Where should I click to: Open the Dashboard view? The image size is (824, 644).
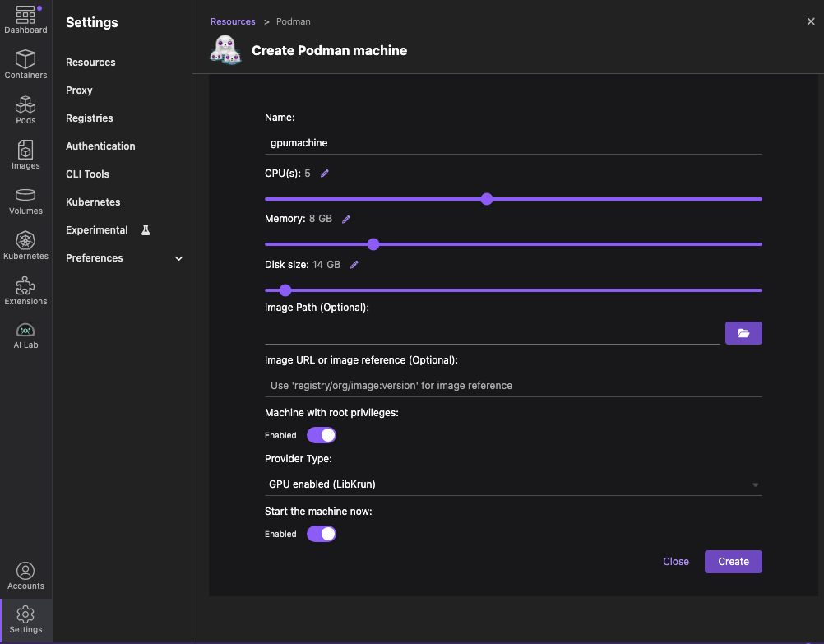(x=25, y=20)
